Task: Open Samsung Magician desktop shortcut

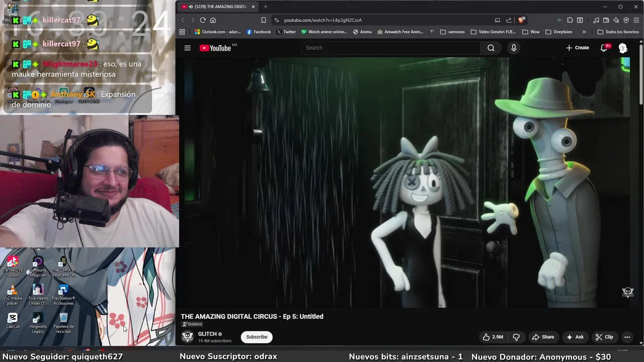Action: pos(38,266)
